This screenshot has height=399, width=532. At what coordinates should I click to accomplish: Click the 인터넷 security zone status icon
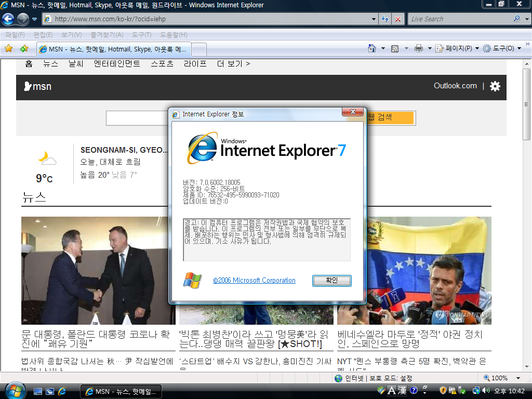pyautogui.click(x=339, y=378)
